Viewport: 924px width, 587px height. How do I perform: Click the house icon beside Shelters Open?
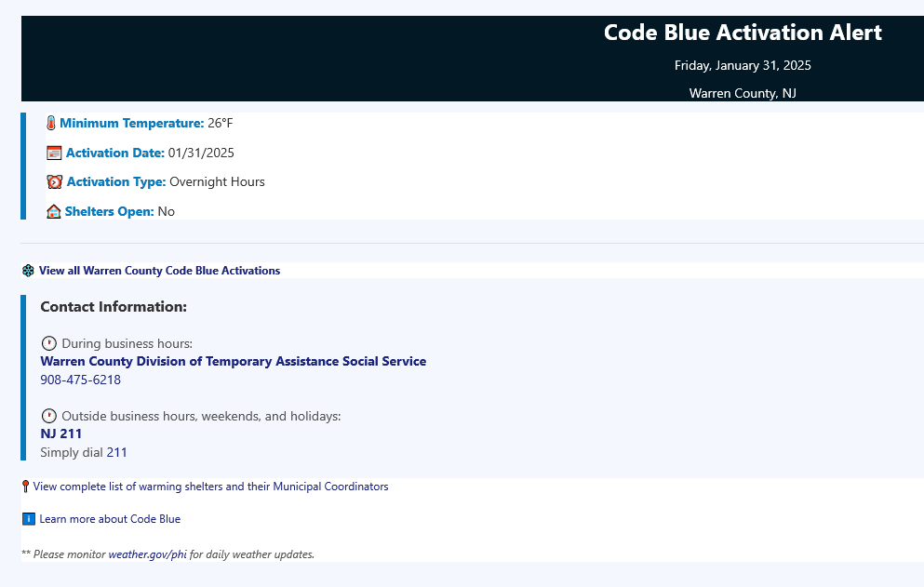pos(54,211)
